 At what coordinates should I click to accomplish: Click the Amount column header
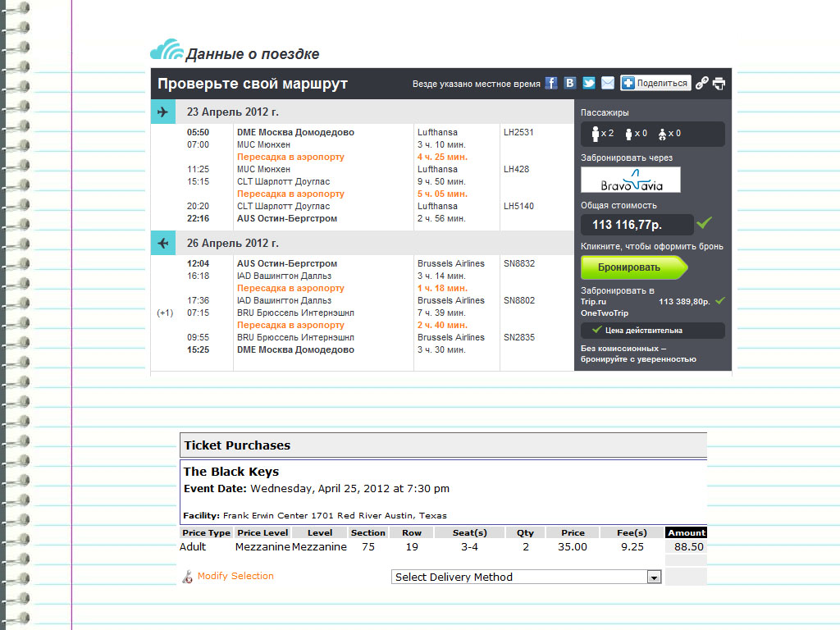tap(686, 532)
